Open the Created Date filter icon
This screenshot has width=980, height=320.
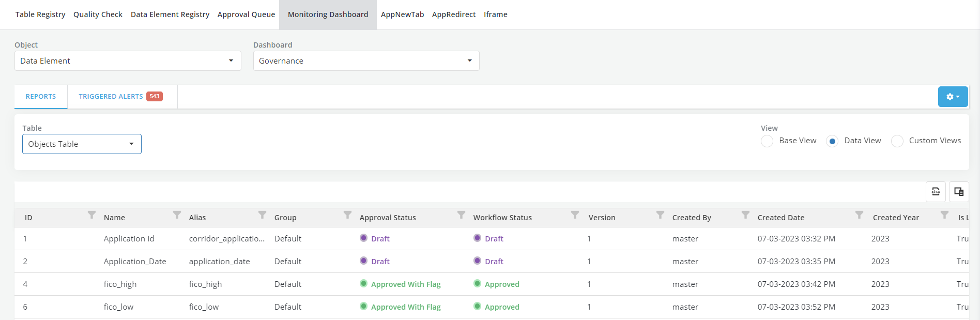point(859,215)
